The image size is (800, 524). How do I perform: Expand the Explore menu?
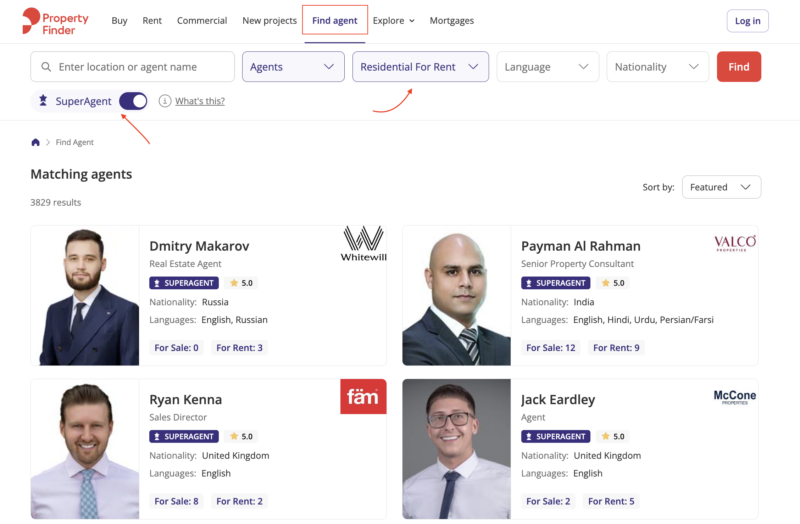[394, 21]
